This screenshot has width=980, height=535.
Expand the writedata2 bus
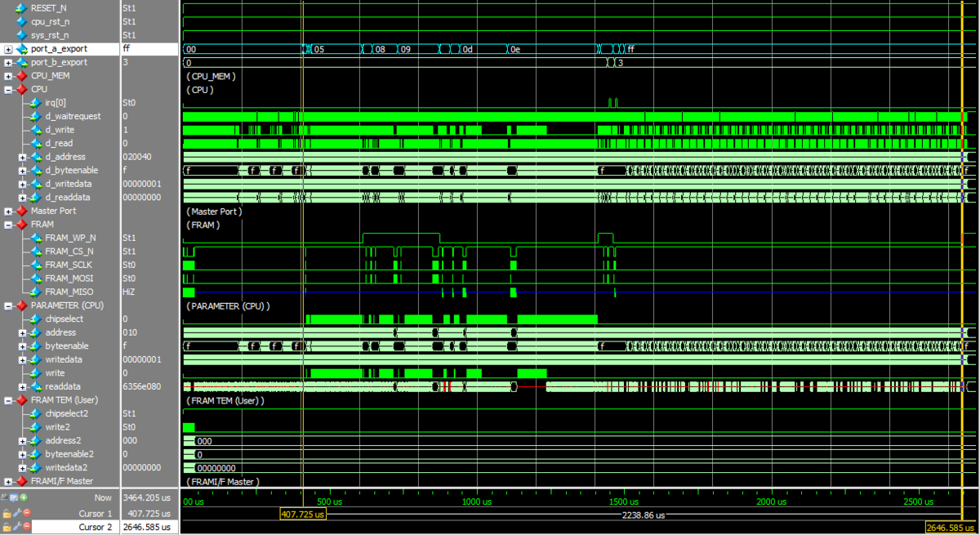22,467
